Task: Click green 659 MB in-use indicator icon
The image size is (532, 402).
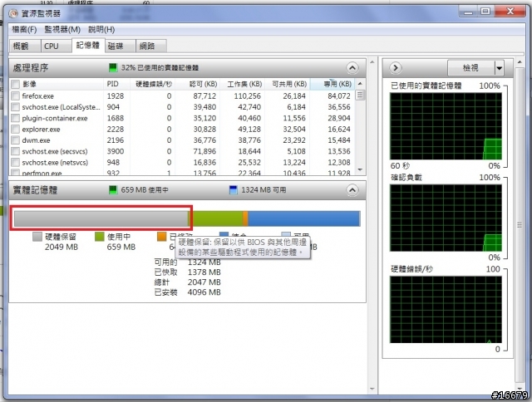Action: (x=113, y=190)
